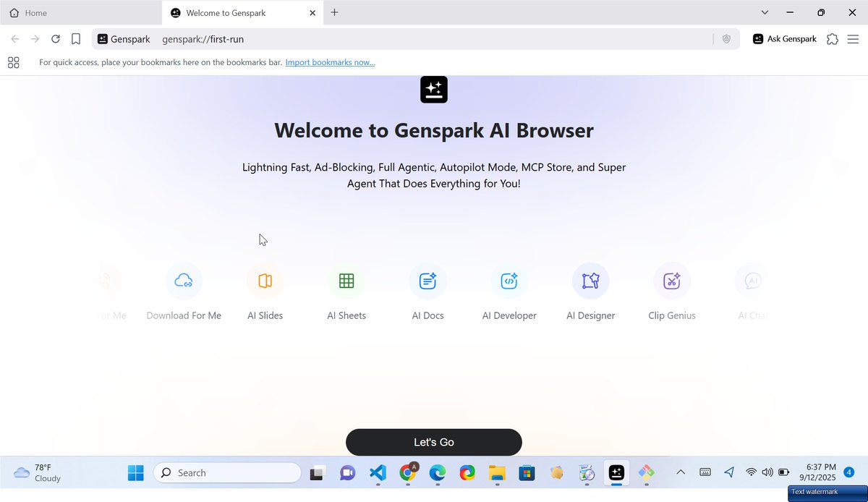Screen dimensions: 868x502
Task: Go back to the previous page
Action: tap(15, 39)
